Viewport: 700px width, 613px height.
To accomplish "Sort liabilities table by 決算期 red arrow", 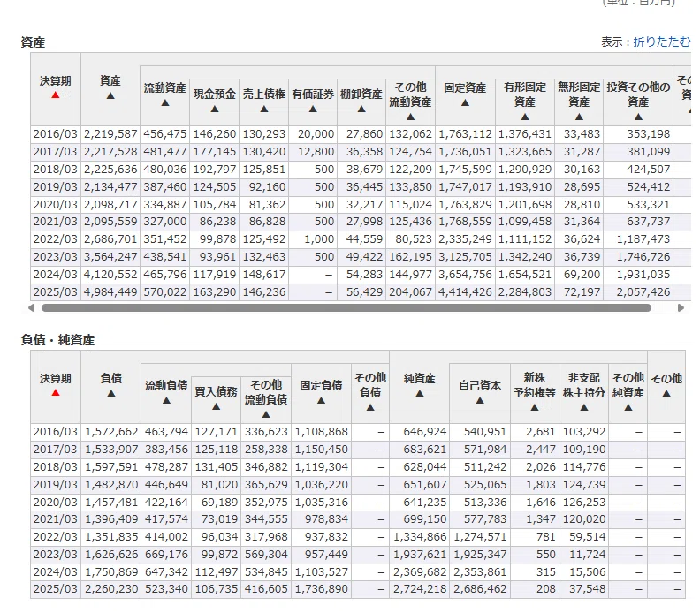I will coord(56,392).
